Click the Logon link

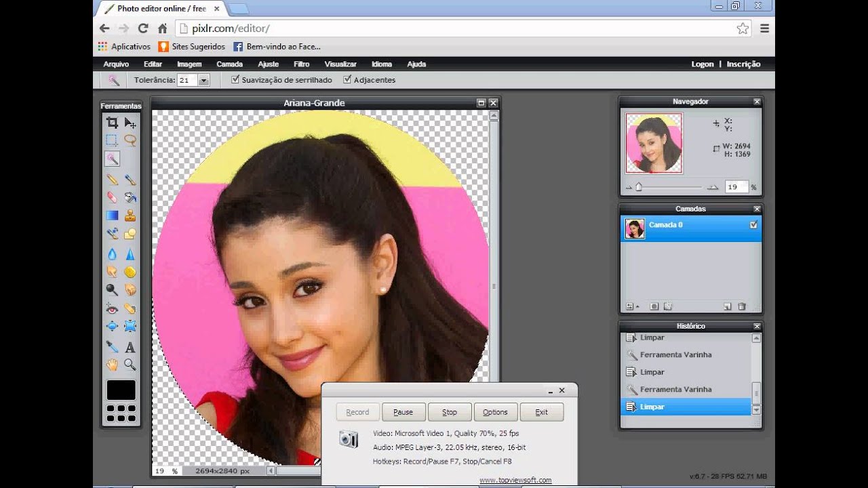click(x=703, y=64)
